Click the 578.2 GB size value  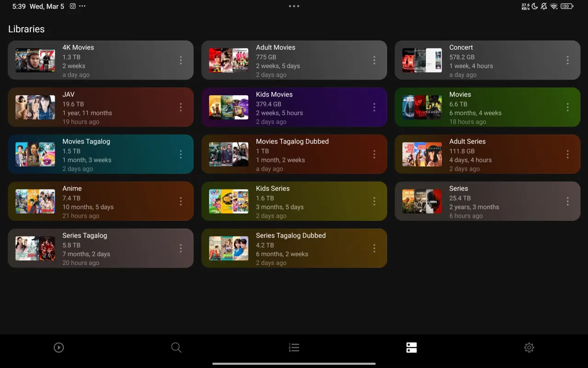click(462, 57)
